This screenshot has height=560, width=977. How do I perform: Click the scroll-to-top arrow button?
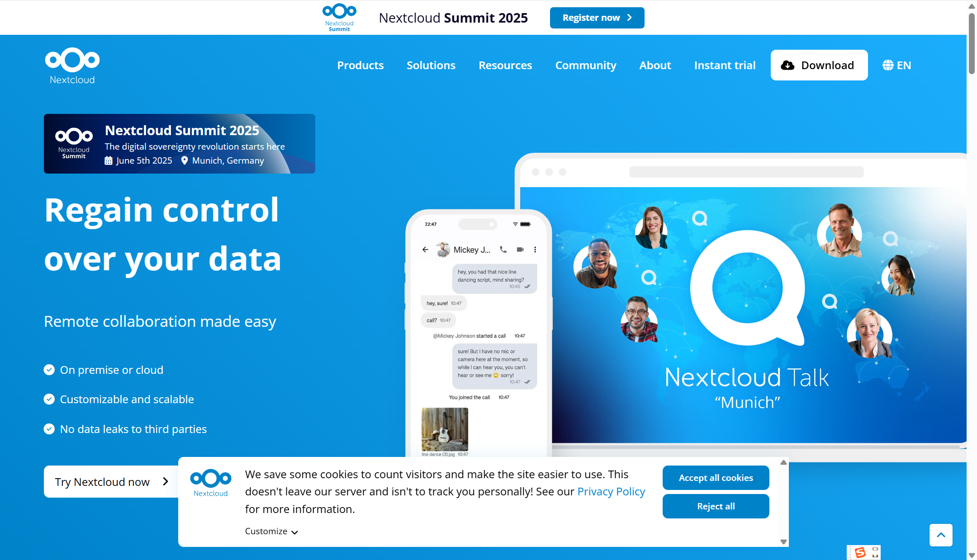[x=941, y=535]
